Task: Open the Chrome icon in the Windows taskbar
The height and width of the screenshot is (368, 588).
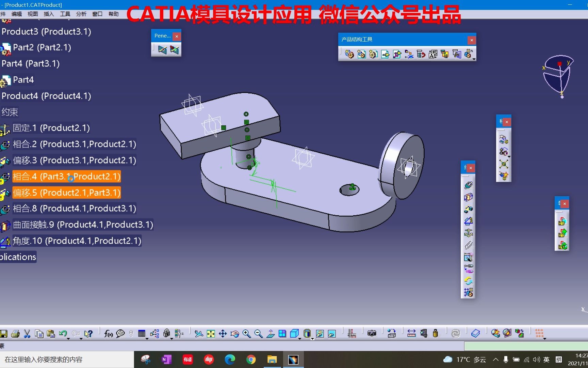Action: pos(251,359)
